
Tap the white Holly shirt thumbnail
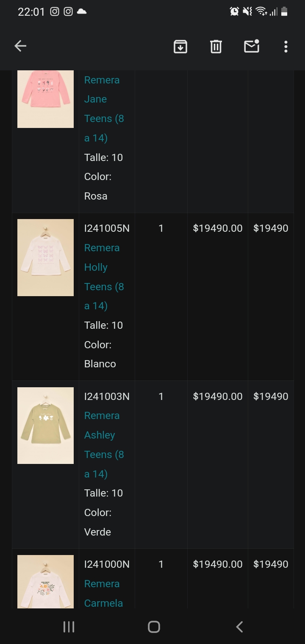[x=45, y=257]
